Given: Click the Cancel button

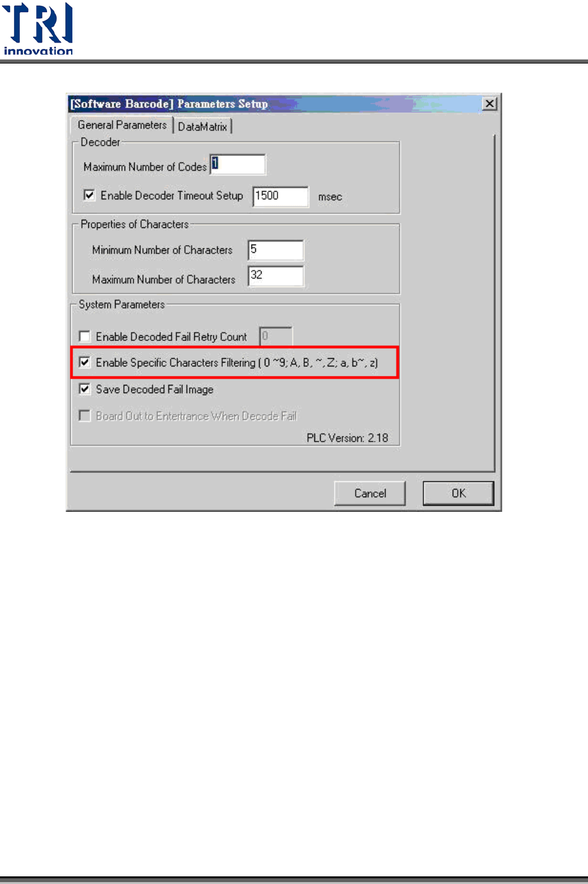Looking at the screenshot, I should click(370, 493).
